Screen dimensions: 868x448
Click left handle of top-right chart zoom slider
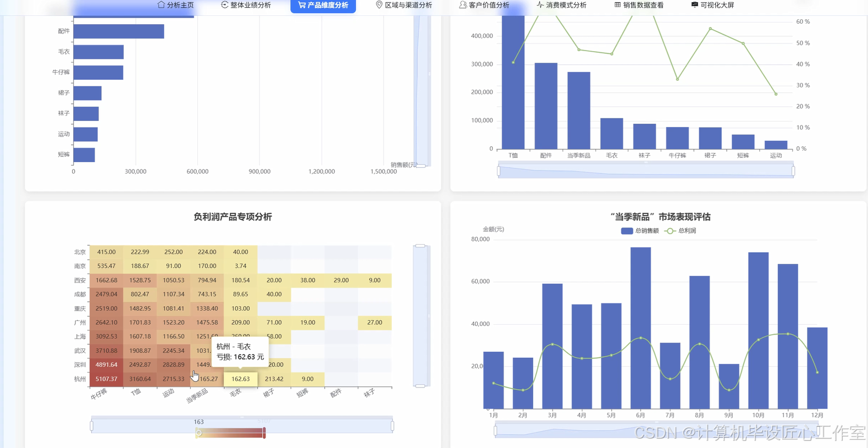tap(499, 171)
